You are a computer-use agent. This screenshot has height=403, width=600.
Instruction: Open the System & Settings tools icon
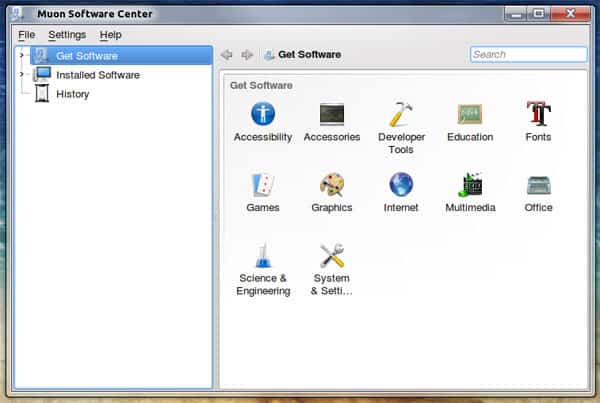coord(332,256)
